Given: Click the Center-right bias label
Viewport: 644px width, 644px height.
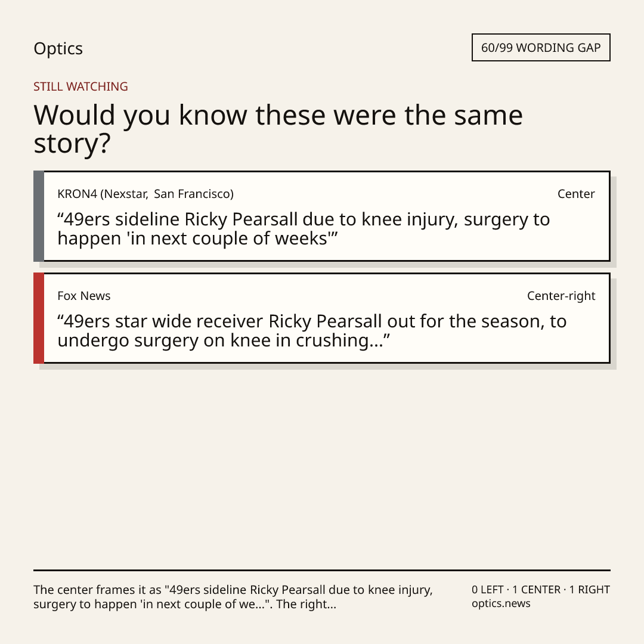Looking at the screenshot, I should click(x=561, y=296).
